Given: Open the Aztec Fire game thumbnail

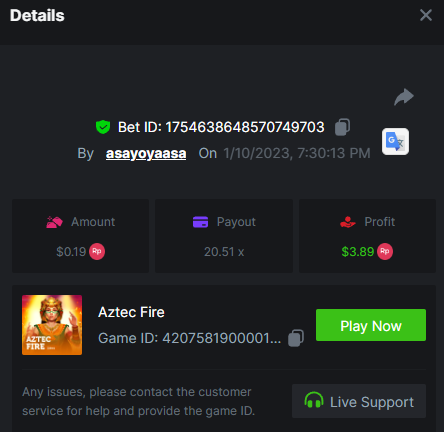Looking at the screenshot, I should (x=52, y=325).
